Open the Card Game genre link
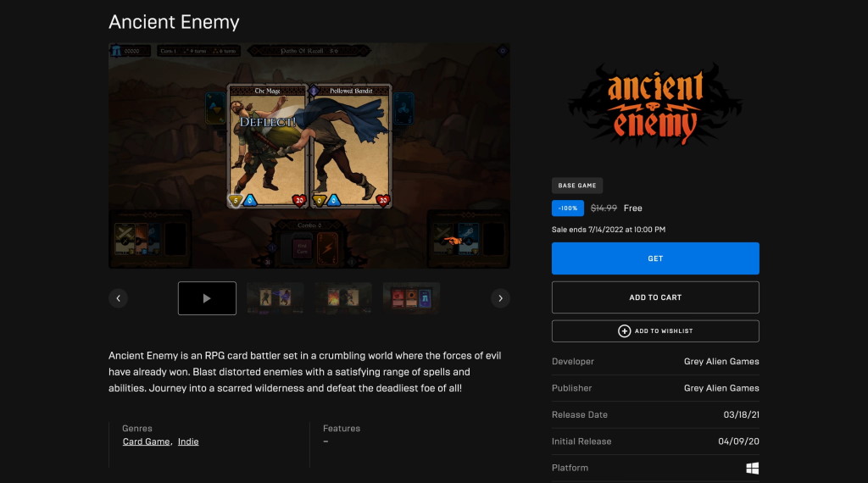This screenshot has width=868, height=483. point(146,441)
